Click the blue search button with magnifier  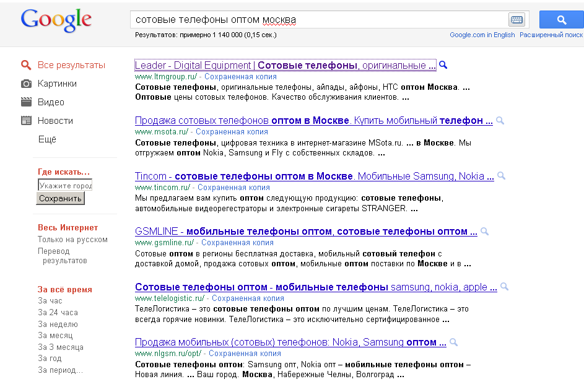pyautogui.click(x=562, y=20)
